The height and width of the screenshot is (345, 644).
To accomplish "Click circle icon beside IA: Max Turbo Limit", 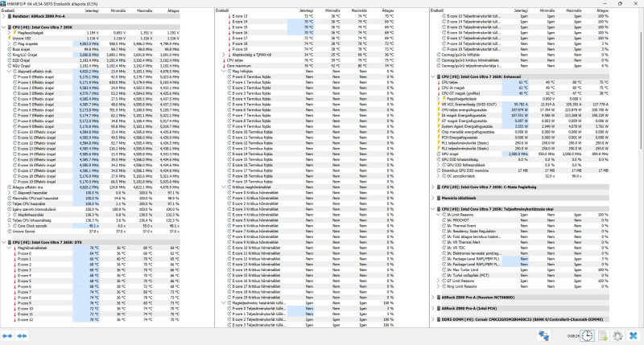I will [x=444, y=270].
